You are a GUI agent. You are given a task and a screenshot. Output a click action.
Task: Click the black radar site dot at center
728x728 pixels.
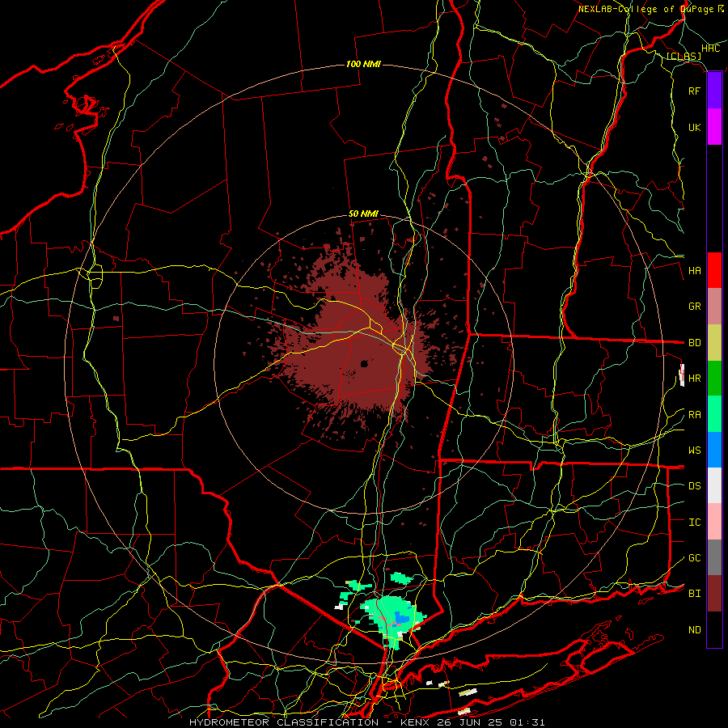[365, 364]
